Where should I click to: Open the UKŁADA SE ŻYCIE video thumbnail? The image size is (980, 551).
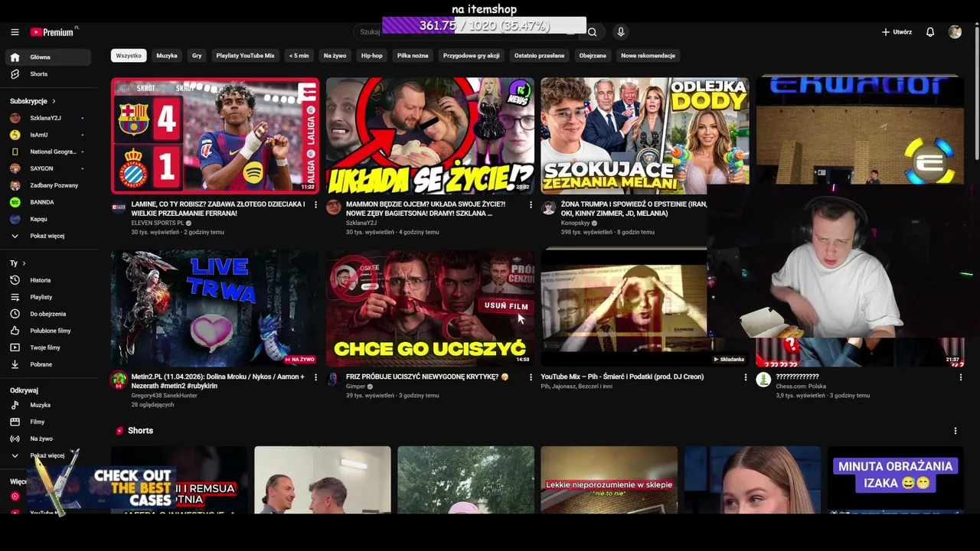click(x=430, y=135)
